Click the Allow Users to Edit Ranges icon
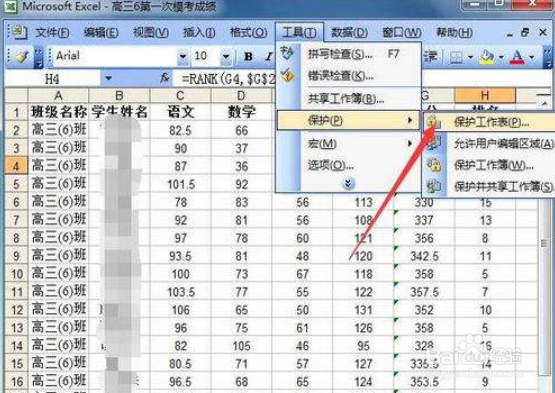 click(434, 143)
